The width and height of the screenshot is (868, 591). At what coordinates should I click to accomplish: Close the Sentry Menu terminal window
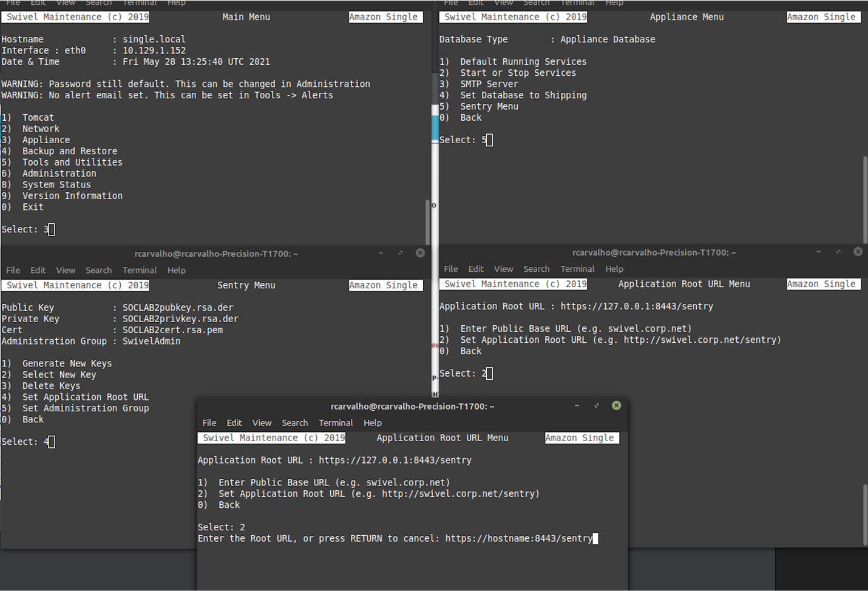[420, 253]
